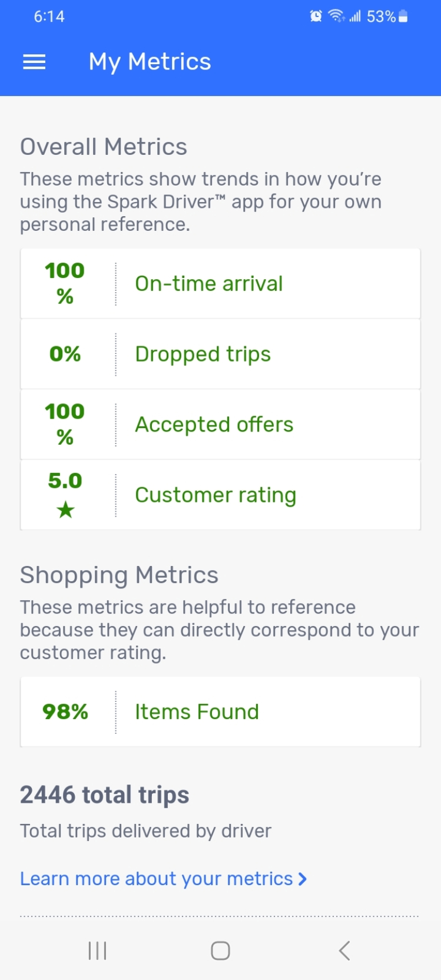Tap the customer rating star icon
Viewport: 441px width, 980px height.
pyautogui.click(x=65, y=509)
